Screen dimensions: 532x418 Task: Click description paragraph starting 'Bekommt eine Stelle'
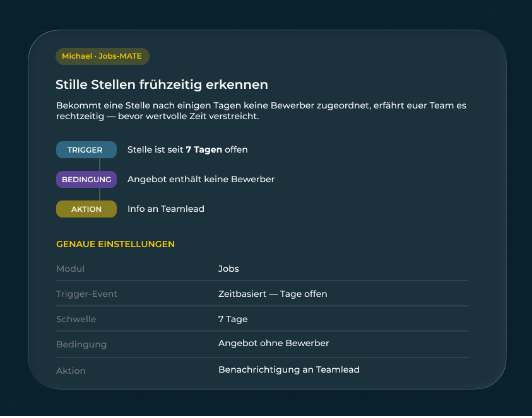(x=261, y=110)
